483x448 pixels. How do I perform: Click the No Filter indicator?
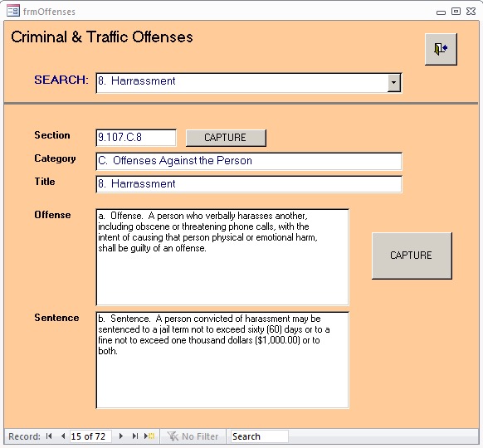click(193, 436)
